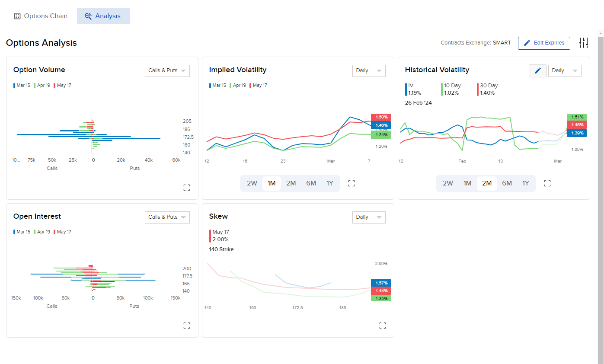
Task: Toggle Mar 15 legend in Implied Volatility
Action: pos(218,86)
